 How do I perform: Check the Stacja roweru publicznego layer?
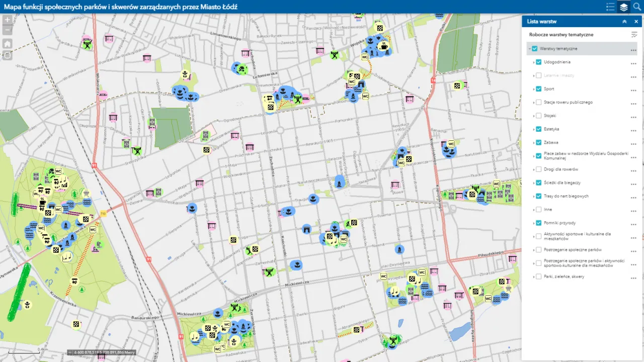pyautogui.click(x=538, y=102)
